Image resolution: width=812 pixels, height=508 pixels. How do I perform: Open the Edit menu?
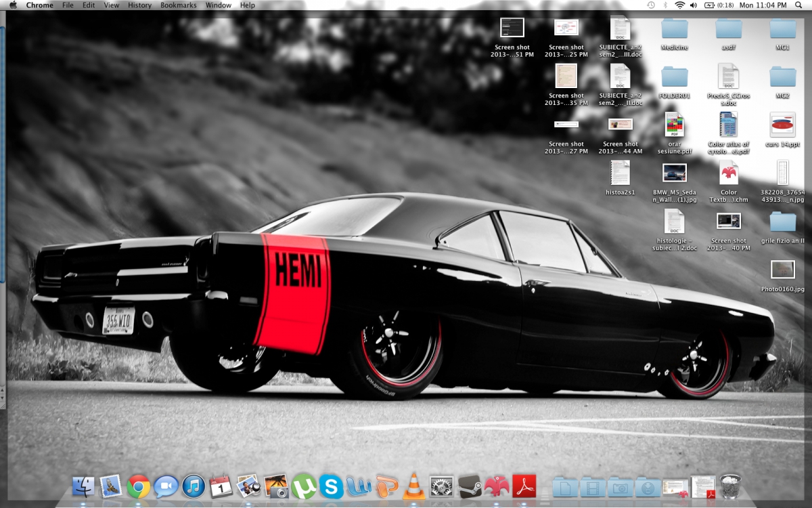click(89, 5)
